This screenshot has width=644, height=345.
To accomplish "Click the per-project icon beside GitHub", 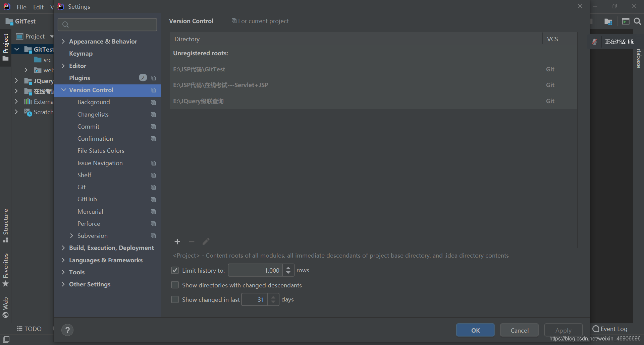I will coord(153,200).
